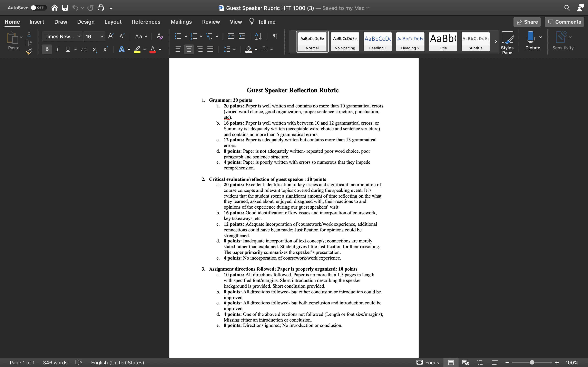This screenshot has width=588, height=367.
Task: Adjust the zoom slider in status bar
Action: 532,362
